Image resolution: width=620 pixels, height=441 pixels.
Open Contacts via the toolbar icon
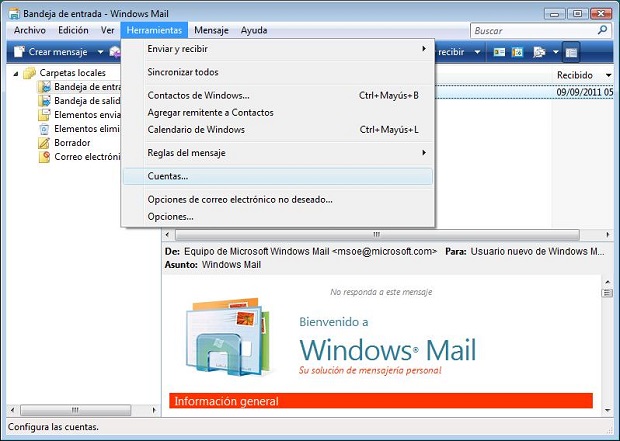click(499, 52)
